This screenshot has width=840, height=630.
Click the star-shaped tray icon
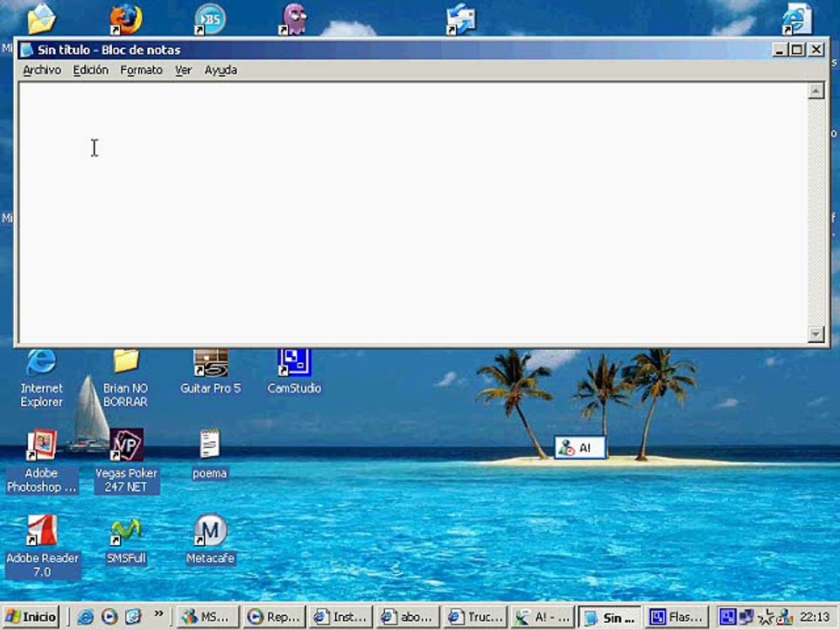click(x=766, y=617)
